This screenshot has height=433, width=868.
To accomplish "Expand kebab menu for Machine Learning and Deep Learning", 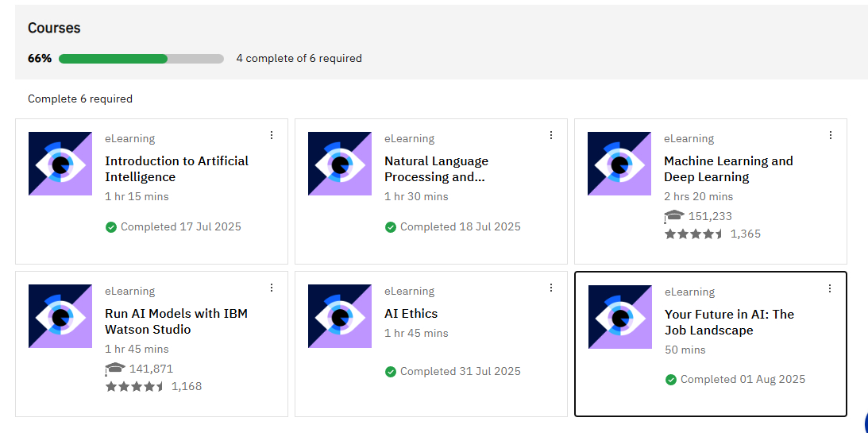I will click(831, 135).
